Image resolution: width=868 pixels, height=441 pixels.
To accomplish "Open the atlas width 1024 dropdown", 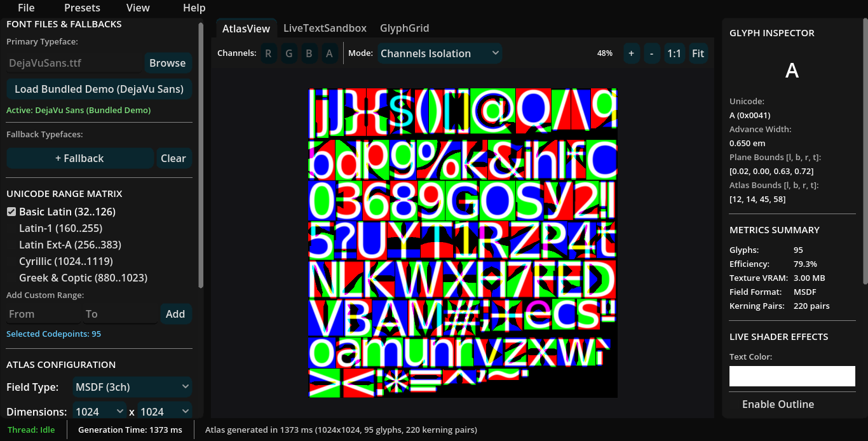I will point(100,412).
